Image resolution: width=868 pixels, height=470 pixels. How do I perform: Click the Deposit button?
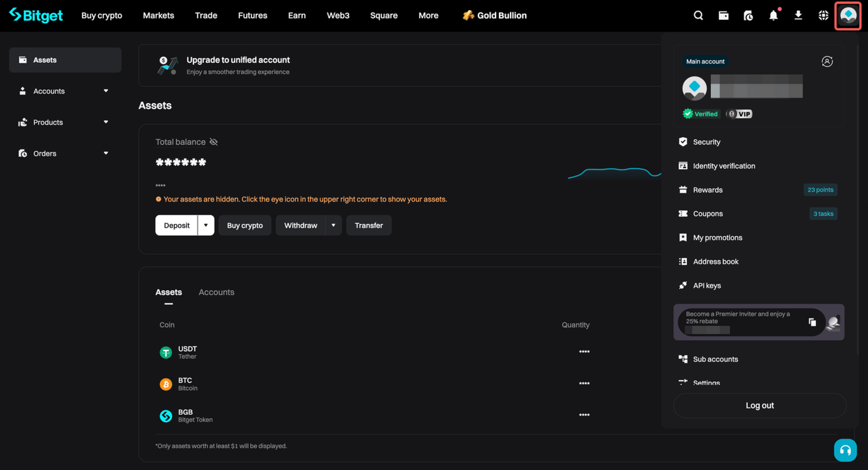pyautogui.click(x=176, y=225)
